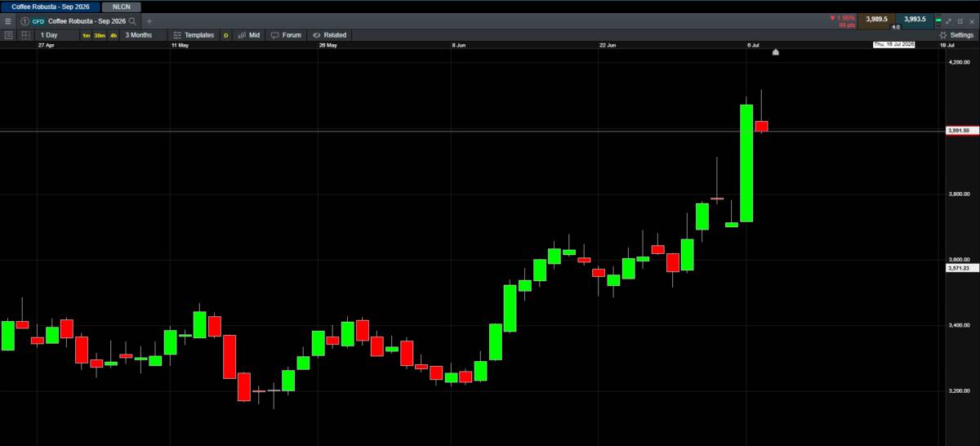Open the hamburger menu icon
Viewport: 980px width, 446px height.
click(8, 21)
